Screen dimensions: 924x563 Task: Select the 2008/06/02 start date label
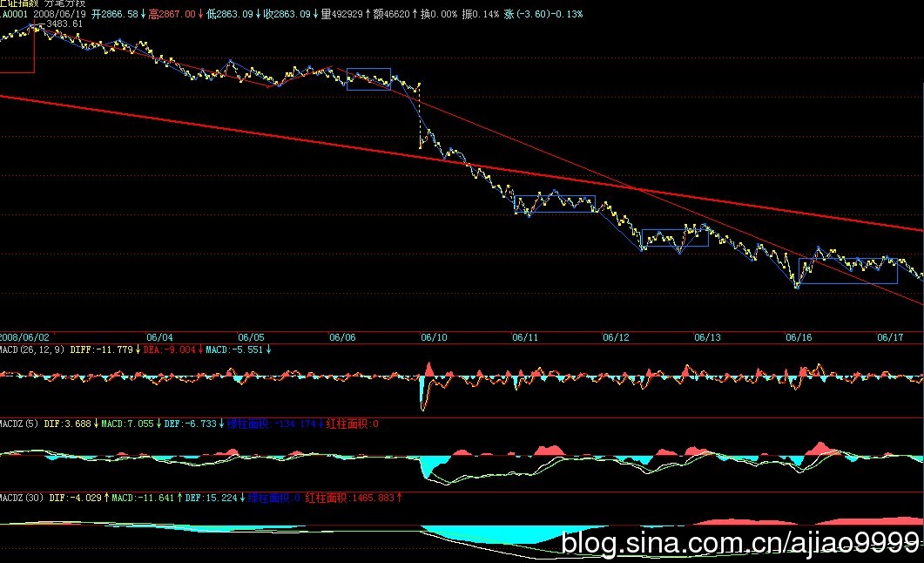click(x=23, y=337)
